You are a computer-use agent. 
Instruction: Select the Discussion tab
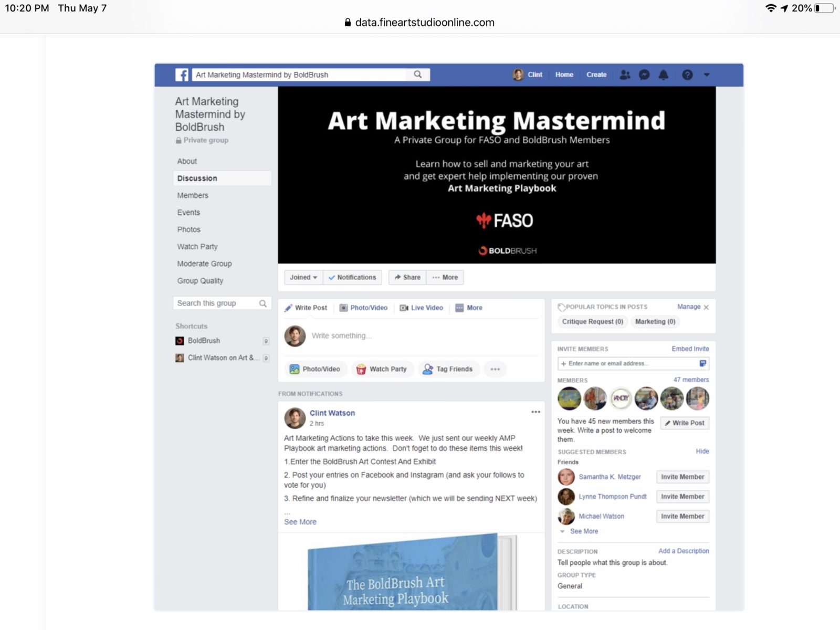(222, 178)
